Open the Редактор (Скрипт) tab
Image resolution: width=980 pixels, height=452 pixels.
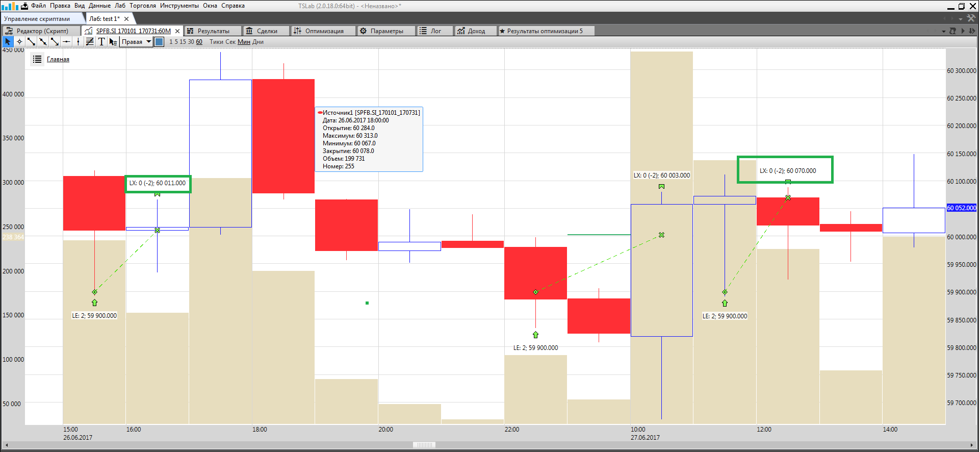[x=41, y=31]
